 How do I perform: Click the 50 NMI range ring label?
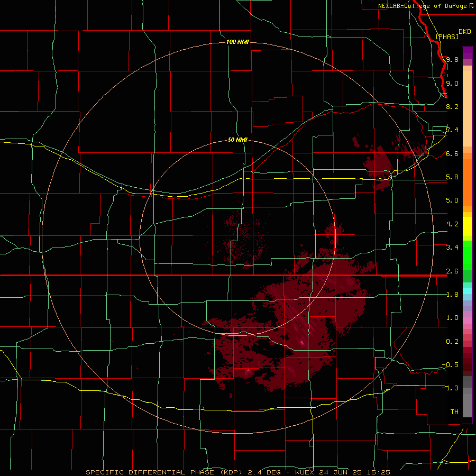(237, 140)
